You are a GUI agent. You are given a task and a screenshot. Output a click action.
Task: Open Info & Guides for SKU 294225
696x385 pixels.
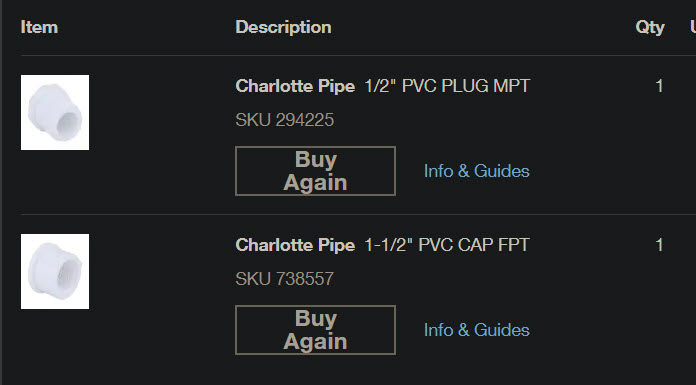(476, 171)
